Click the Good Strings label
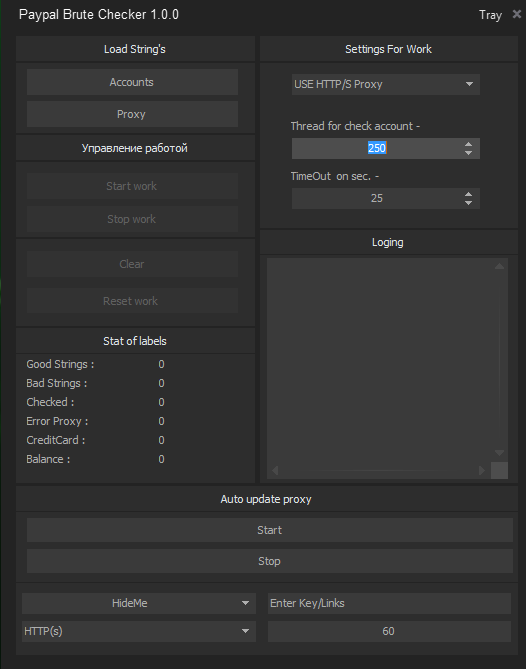The width and height of the screenshot is (526, 669). (x=60, y=364)
